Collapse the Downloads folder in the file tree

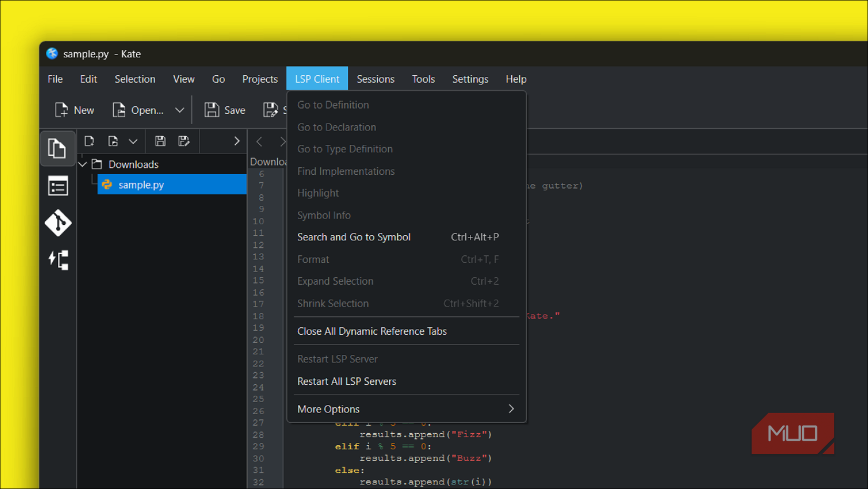click(83, 164)
